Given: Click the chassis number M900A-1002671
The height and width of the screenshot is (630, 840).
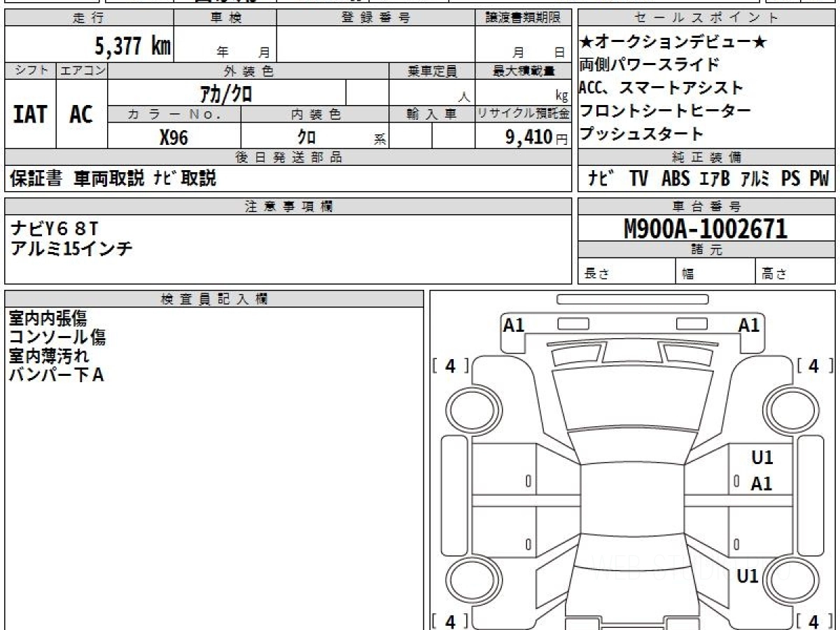Looking at the screenshot, I should [706, 229].
